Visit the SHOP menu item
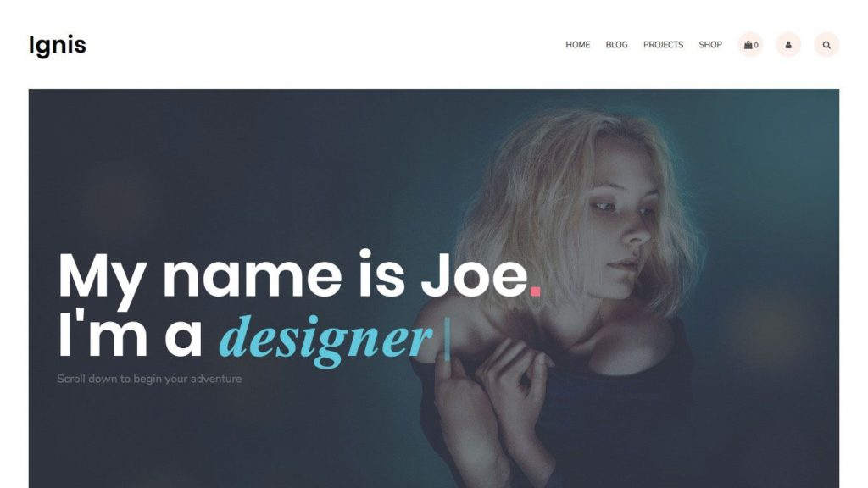Image resolution: width=868 pixels, height=488 pixels. (710, 45)
